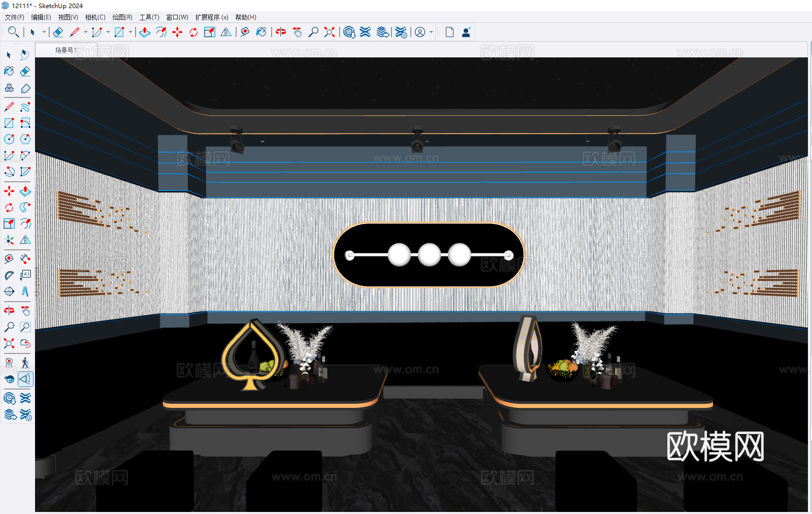Open the 相机(C) menu
This screenshot has height=514, width=812.
95,17
